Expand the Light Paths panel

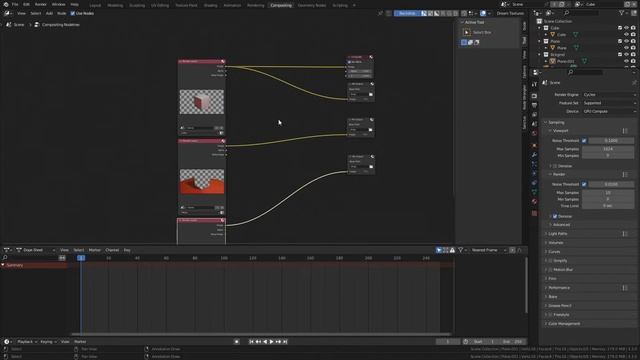[558, 233]
